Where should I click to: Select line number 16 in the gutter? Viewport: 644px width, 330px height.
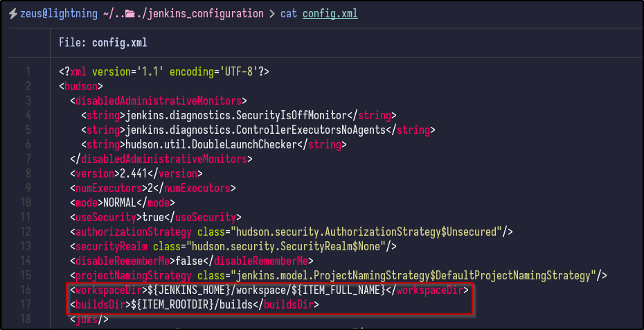point(26,290)
